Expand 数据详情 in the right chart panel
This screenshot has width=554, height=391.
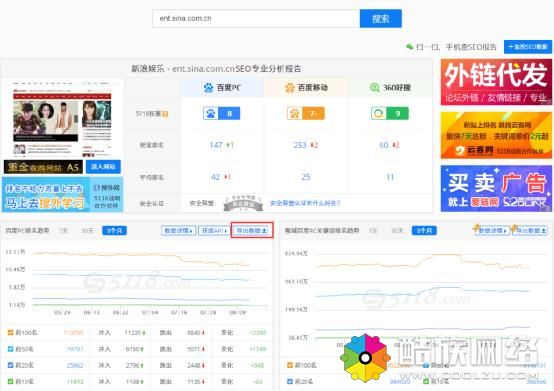(492, 231)
